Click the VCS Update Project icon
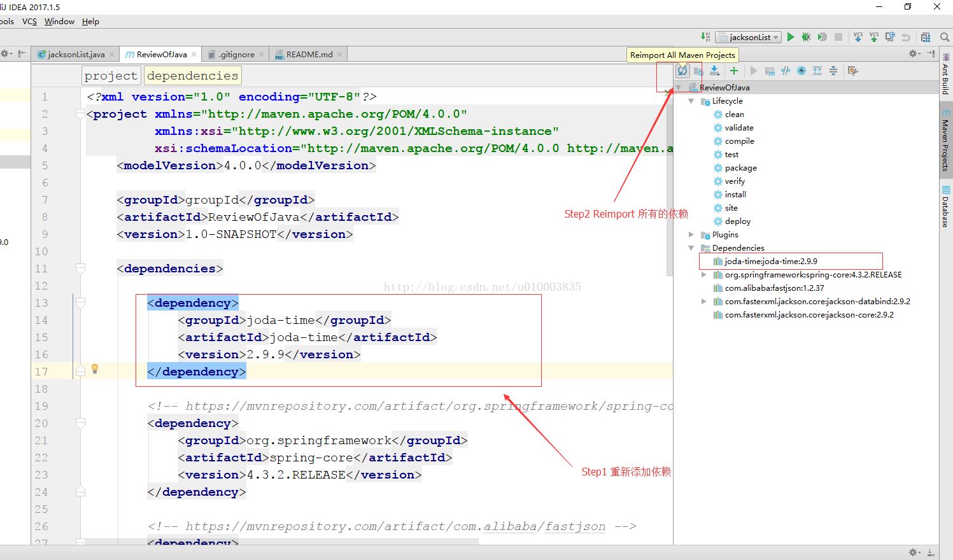This screenshot has height=560, width=953. tap(858, 37)
